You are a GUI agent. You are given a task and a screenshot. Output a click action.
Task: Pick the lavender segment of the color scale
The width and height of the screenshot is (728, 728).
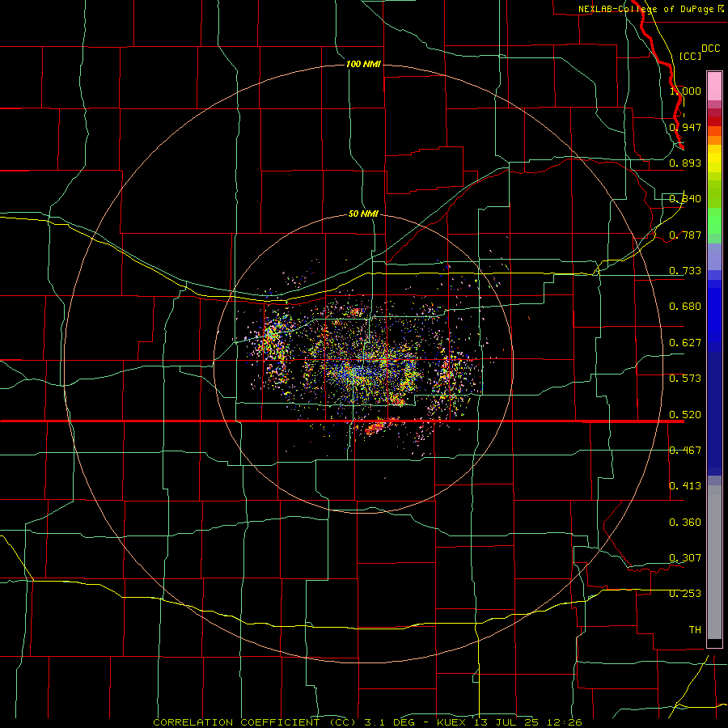click(x=714, y=256)
